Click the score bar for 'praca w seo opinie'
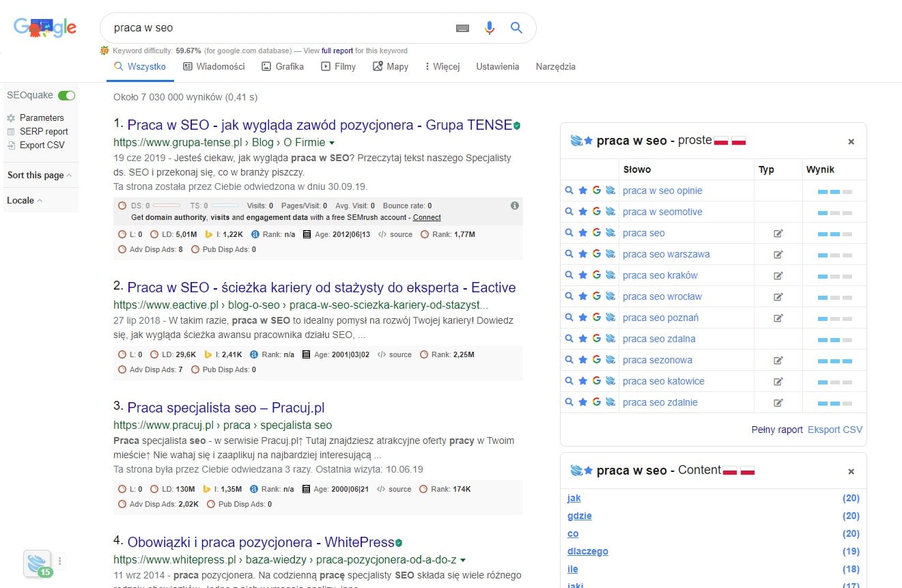The image size is (902, 588). pos(835,191)
